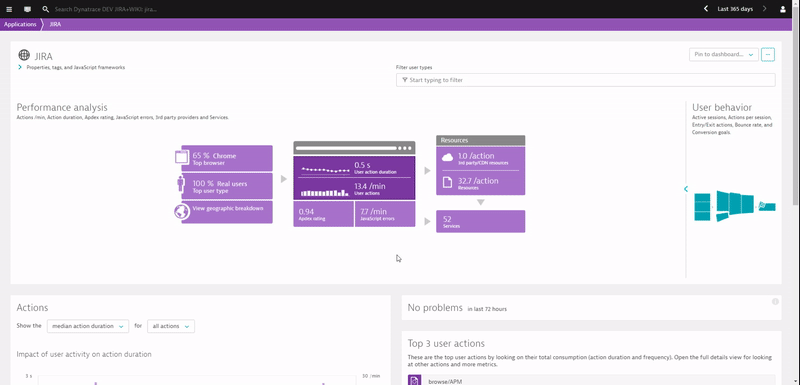
Task: Click the Resources header bar
Action: pos(480,140)
